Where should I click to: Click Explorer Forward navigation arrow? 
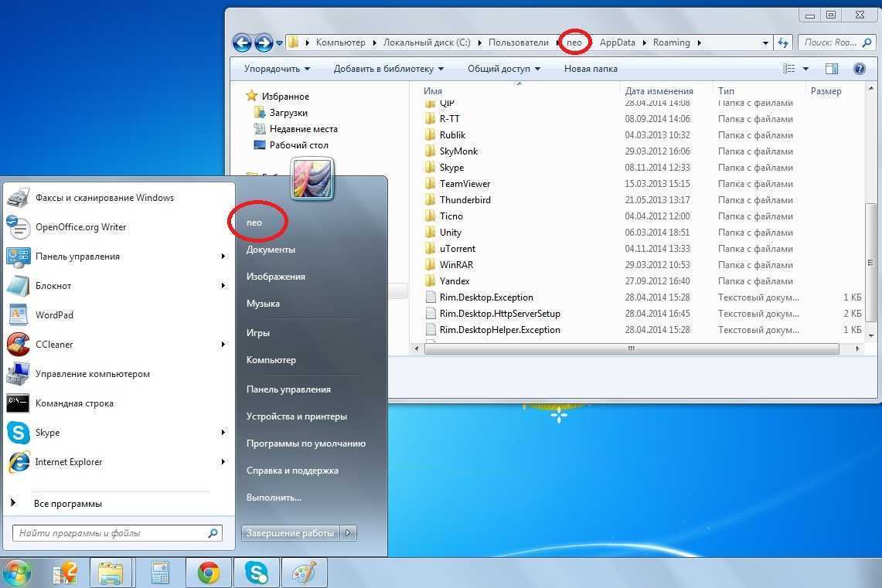pyautogui.click(x=264, y=42)
